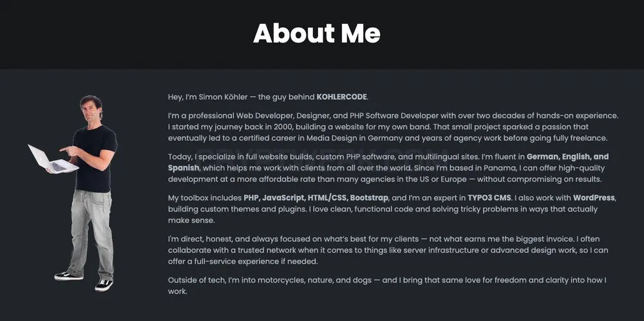The image size is (644, 321).
Task: Click the paragraph starting My toolbox includes
Action: point(392,209)
